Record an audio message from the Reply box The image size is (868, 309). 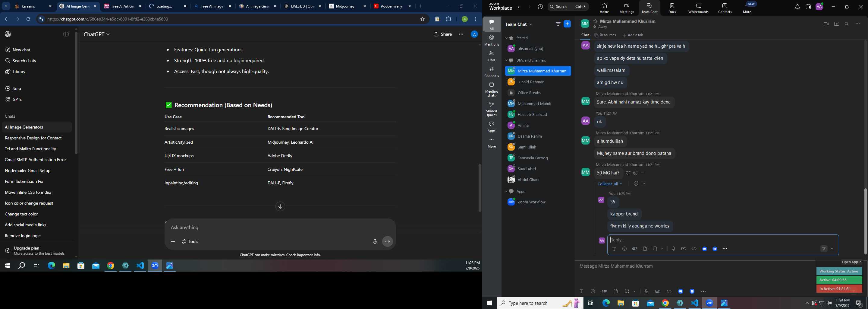point(673,249)
